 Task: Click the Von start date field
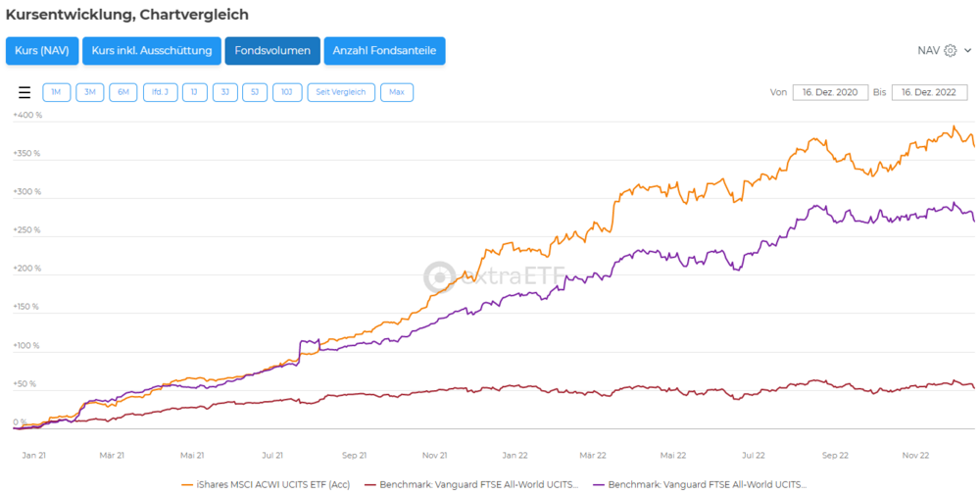829,92
